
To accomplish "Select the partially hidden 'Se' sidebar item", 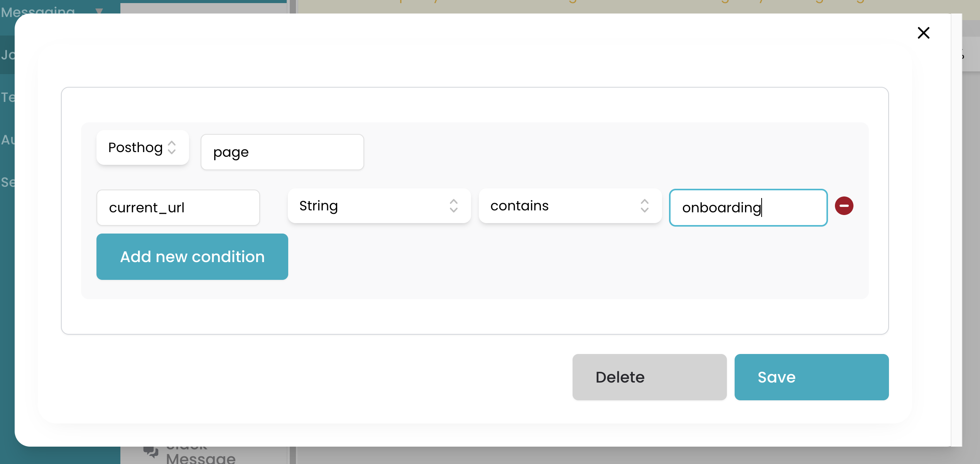I will pos(7,182).
